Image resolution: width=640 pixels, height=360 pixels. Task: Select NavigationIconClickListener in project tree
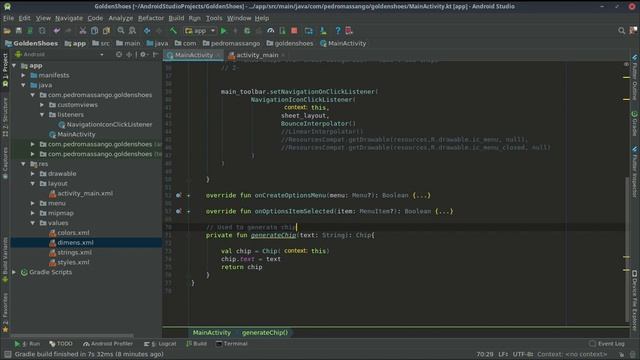click(105, 124)
